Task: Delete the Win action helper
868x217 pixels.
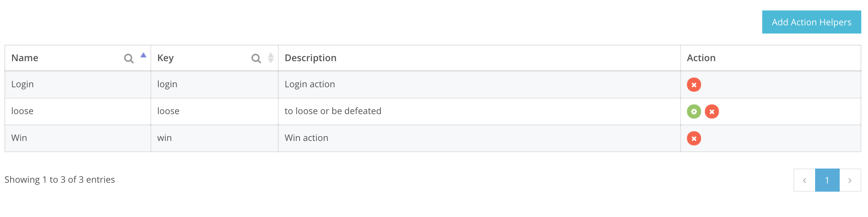Action: (x=694, y=138)
